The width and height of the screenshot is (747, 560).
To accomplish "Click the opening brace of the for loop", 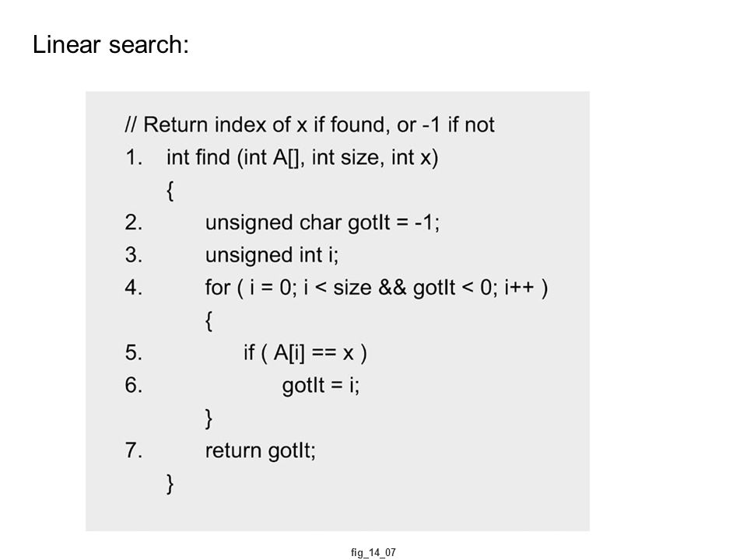I will 209,321.
